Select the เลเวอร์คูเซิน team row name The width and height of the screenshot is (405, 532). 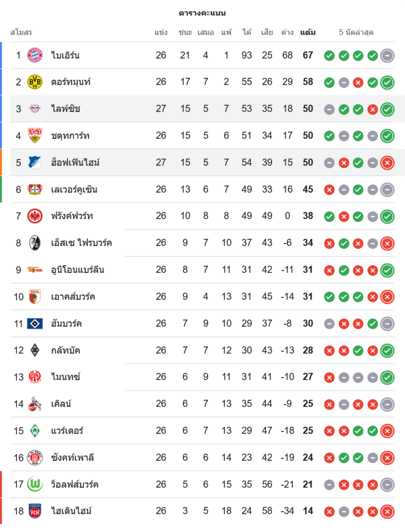(x=74, y=189)
